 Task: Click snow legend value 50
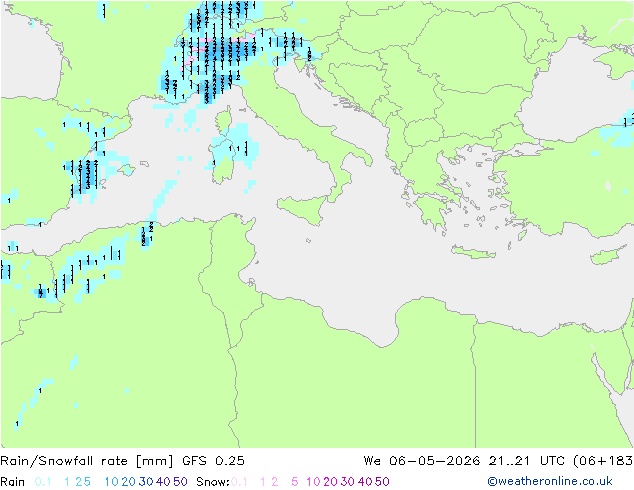point(382,482)
